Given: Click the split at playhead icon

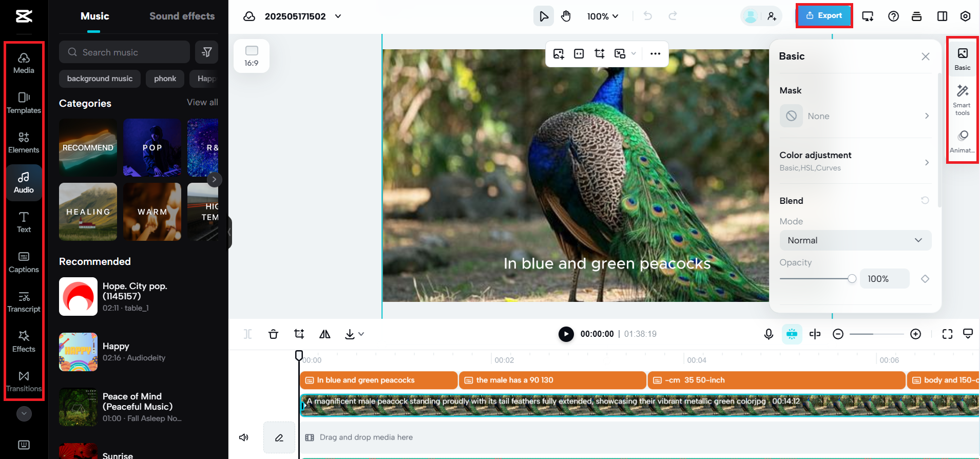Looking at the screenshot, I should pyautogui.click(x=815, y=334).
